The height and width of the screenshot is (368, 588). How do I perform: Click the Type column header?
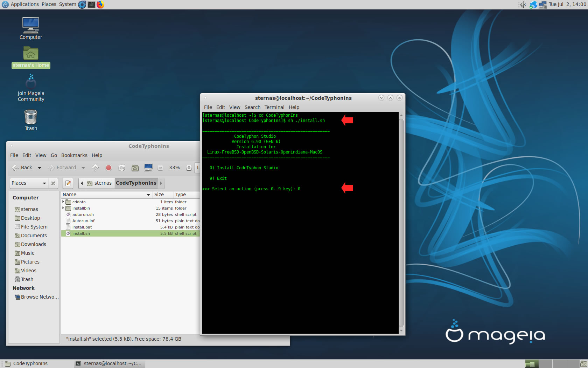pyautogui.click(x=187, y=195)
